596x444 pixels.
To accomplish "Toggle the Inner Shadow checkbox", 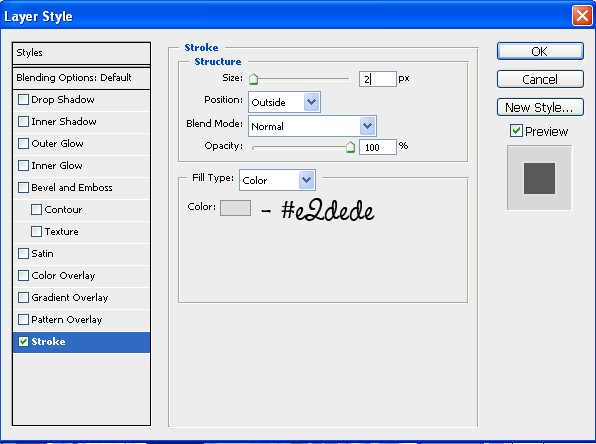I will coord(23,122).
